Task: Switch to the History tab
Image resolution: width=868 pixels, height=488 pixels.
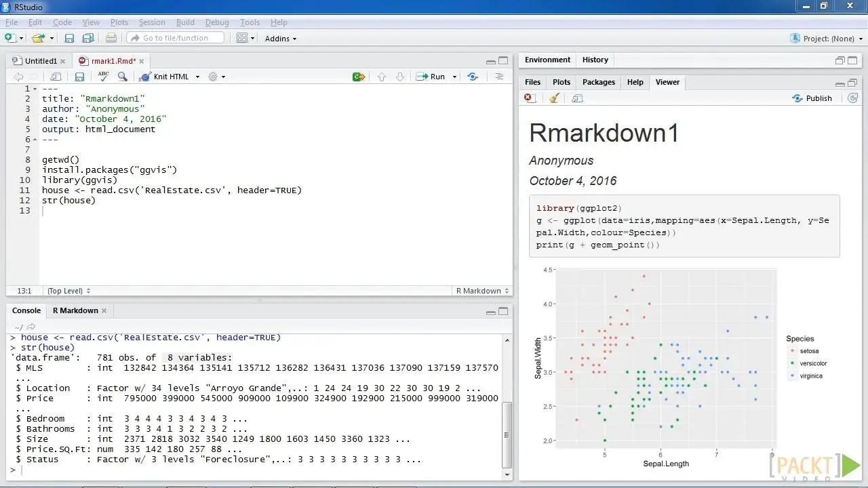Action: point(595,60)
